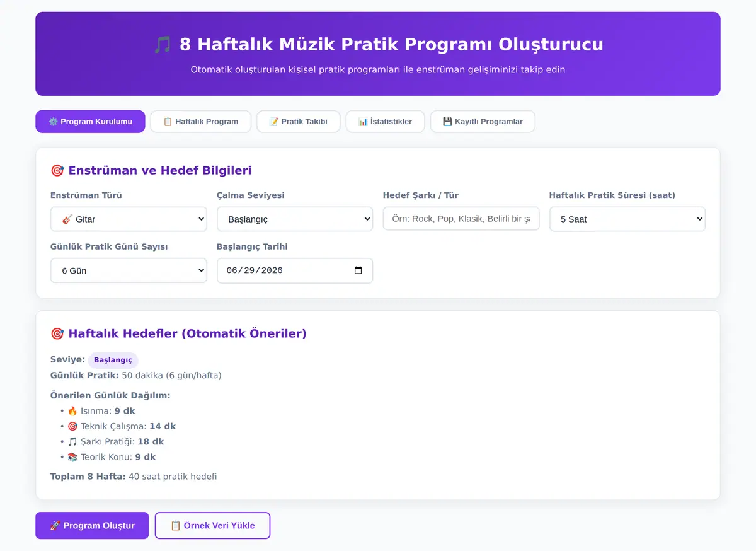Open the İstatistikler tab
Image resolution: width=756 pixels, height=551 pixels.
pyautogui.click(x=386, y=122)
